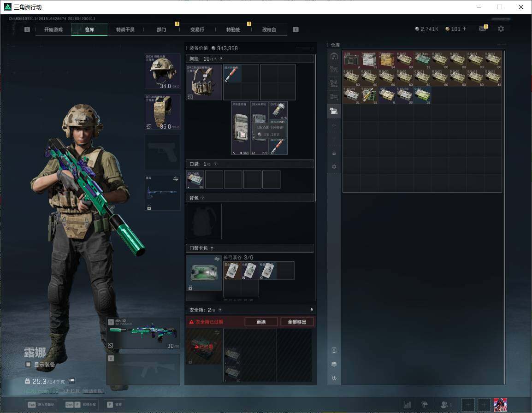This screenshot has width=532, height=413.
Task: Select the third stash container icon
Action: click(334, 83)
